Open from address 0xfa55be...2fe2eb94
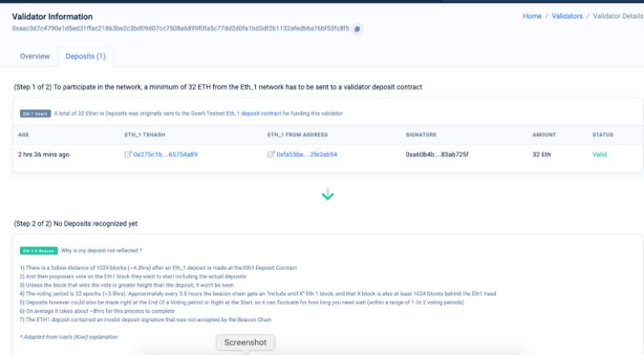Viewport: 644px width, 355px height. pos(307,155)
